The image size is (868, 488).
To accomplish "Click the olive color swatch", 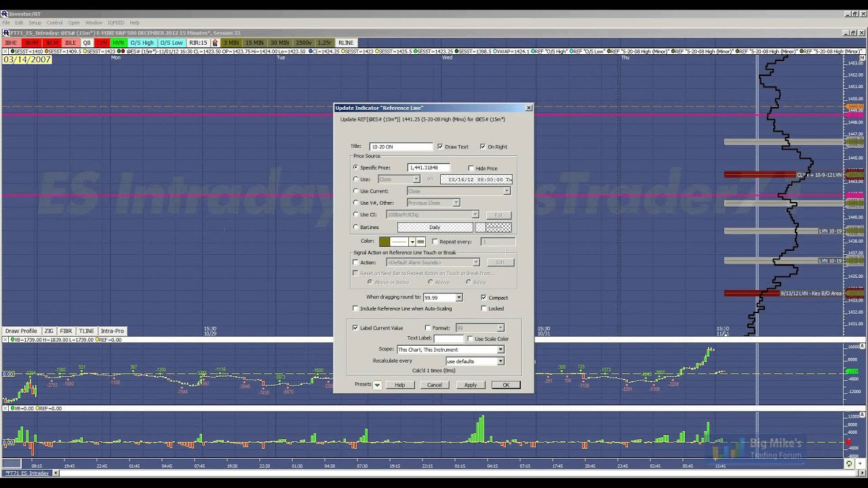I will [384, 242].
